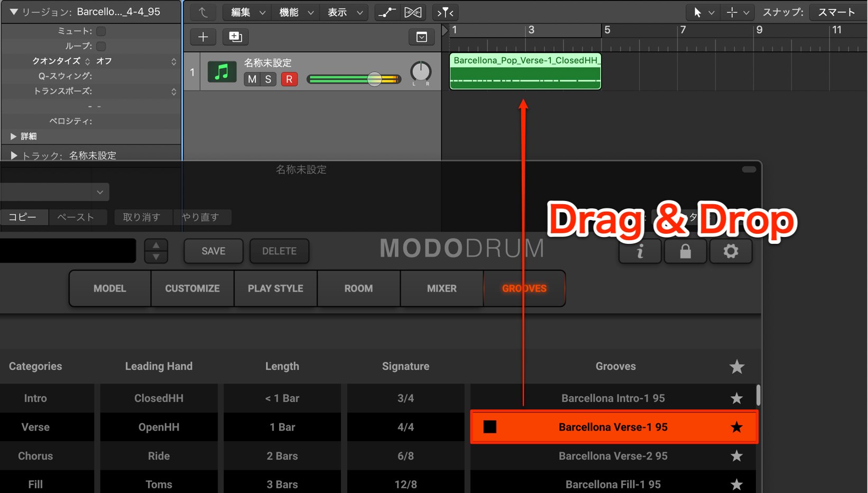Select the pointer tool menu

(x=702, y=12)
